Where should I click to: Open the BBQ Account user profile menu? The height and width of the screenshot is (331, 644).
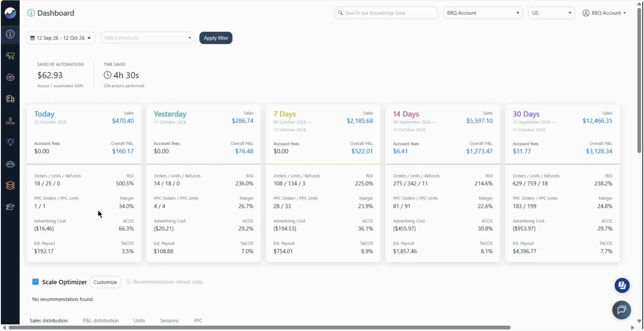604,13
